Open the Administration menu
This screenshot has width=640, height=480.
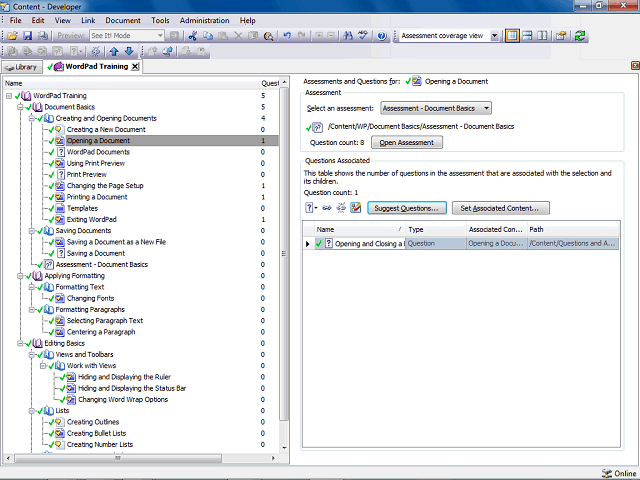point(204,20)
